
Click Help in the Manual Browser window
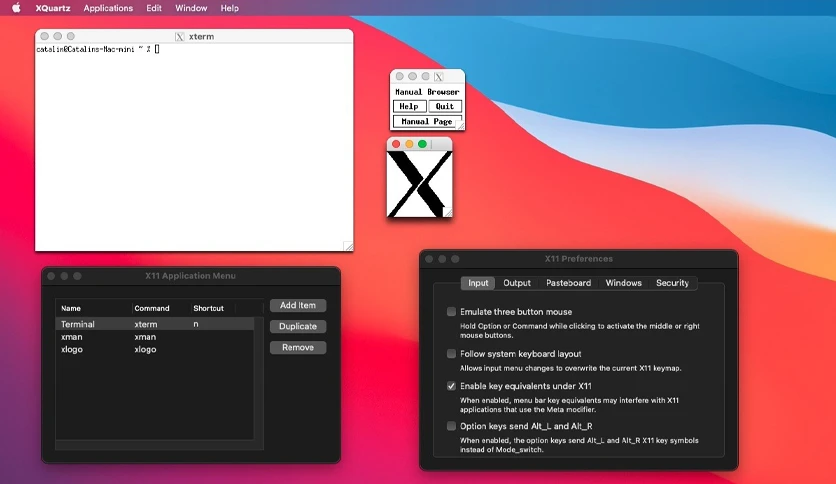409,107
